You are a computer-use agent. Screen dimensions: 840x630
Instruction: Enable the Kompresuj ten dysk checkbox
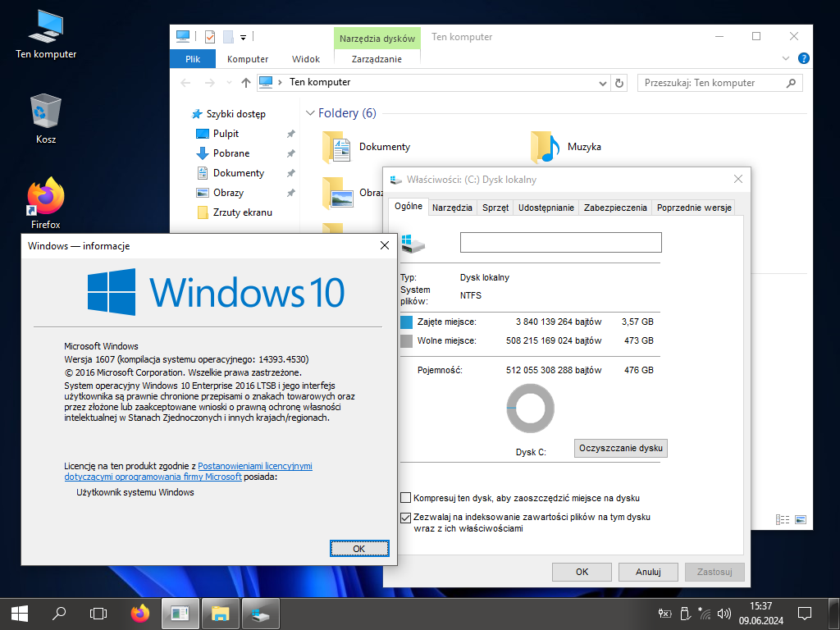(405, 498)
